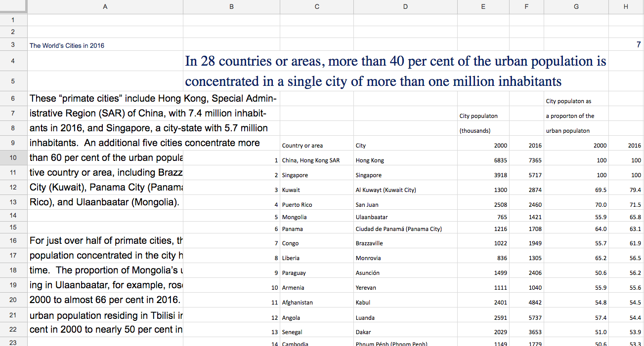Select column C header

tap(316, 6)
